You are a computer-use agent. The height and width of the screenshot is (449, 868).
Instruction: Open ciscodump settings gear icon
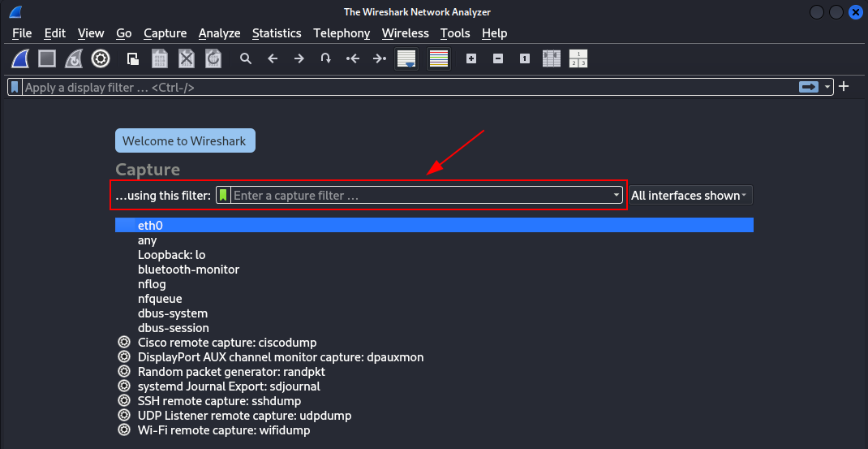124,342
